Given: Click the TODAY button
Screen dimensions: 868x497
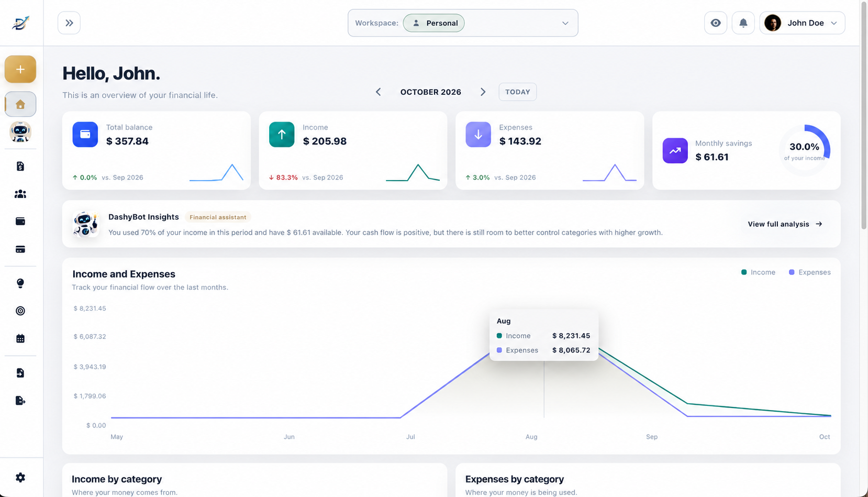Looking at the screenshot, I should point(518,92).
